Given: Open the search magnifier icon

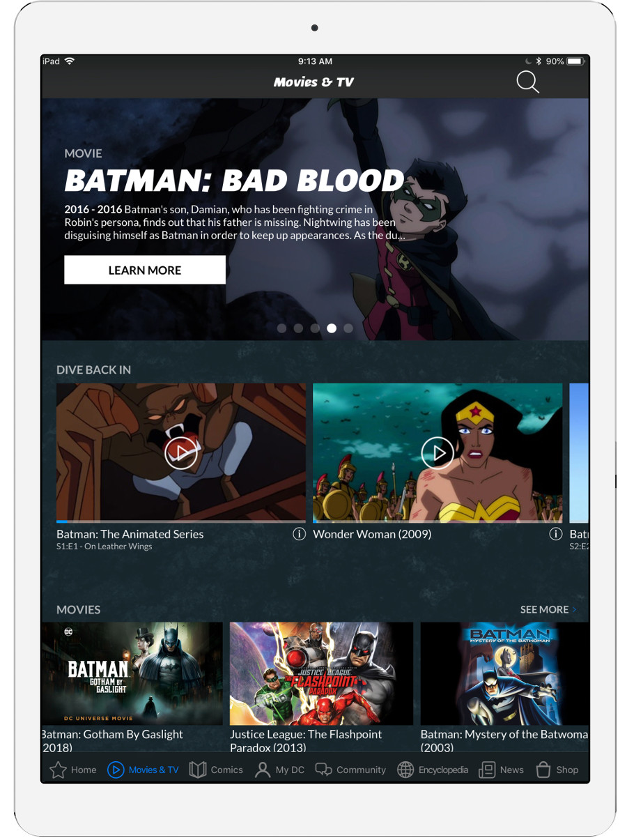Looking at the screenshot, I should pyautogui.click(x=527, y=82).
